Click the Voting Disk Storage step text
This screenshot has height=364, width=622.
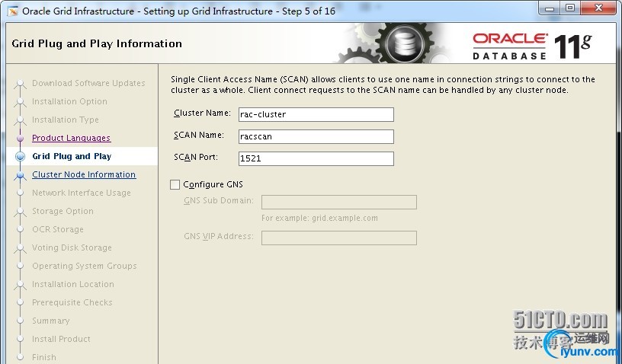click(72, 247)
